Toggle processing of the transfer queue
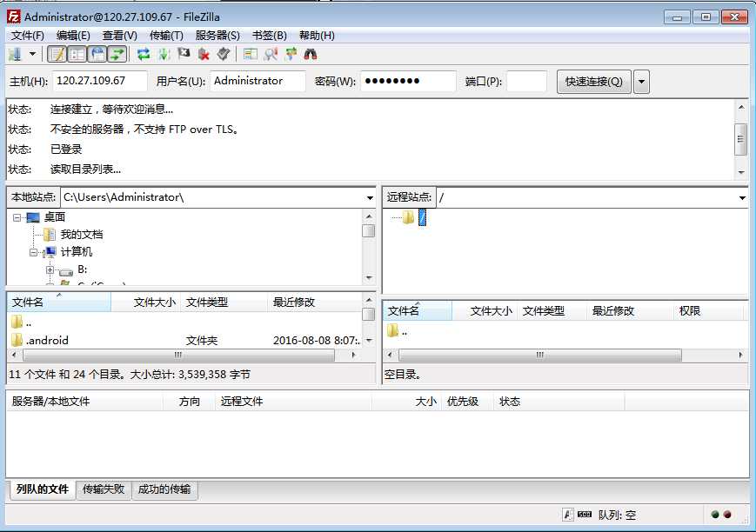Screen dimensions: 756x532 tap(164, 54)
